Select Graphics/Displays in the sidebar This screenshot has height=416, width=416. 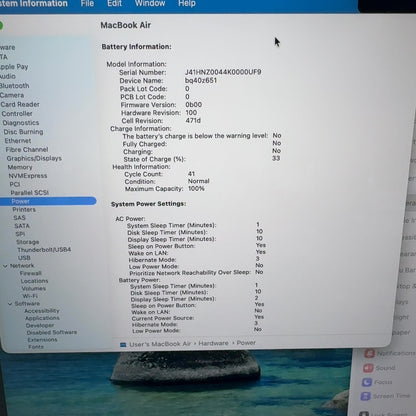click(x=34, y=158)
